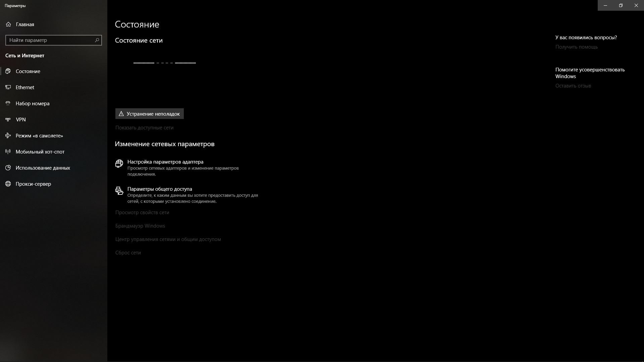Click Главная menu item
The width and height of the screenshot is (644, 362).
25,24
